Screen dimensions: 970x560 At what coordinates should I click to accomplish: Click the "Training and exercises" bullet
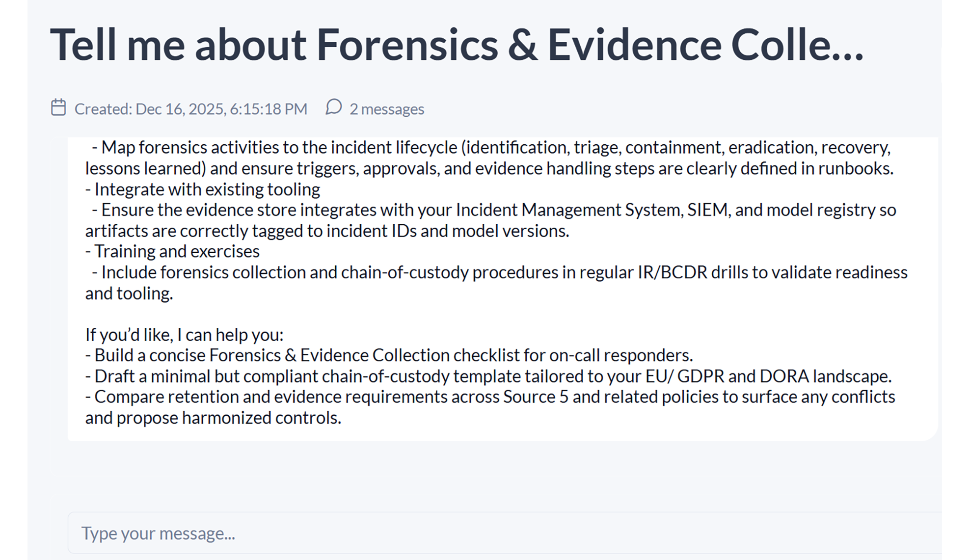click(x=177, y=251)
